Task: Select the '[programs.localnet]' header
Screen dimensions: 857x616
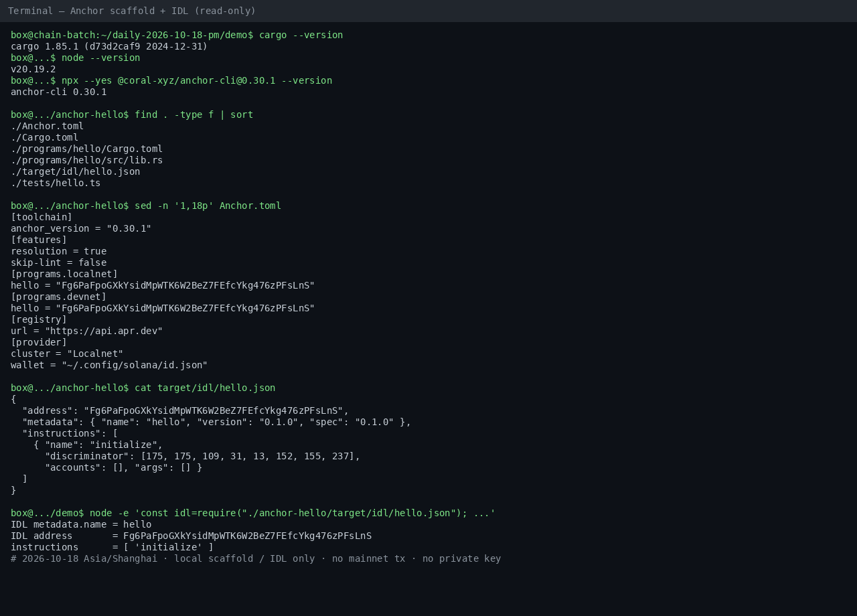Action: click(x=64, y=274)
